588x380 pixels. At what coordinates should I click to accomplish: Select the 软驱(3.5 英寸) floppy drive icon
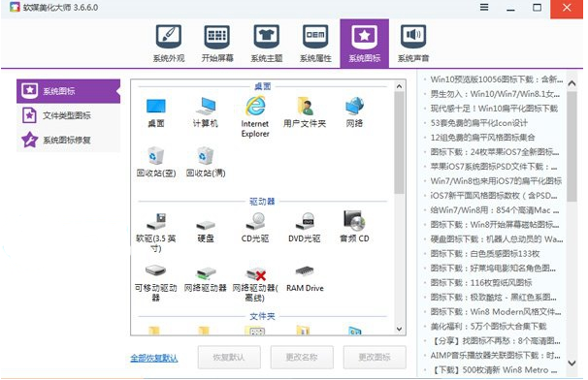156,233
